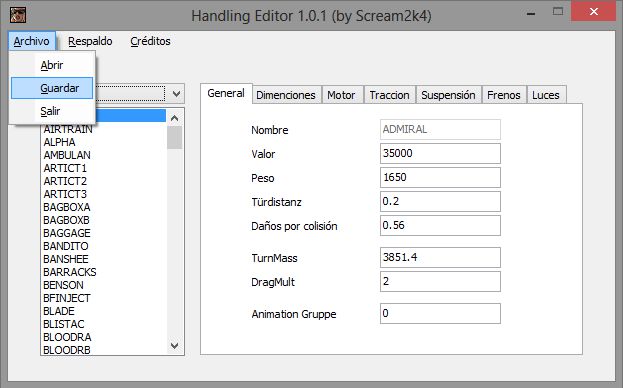Click the Peso input field

point(440,177)
